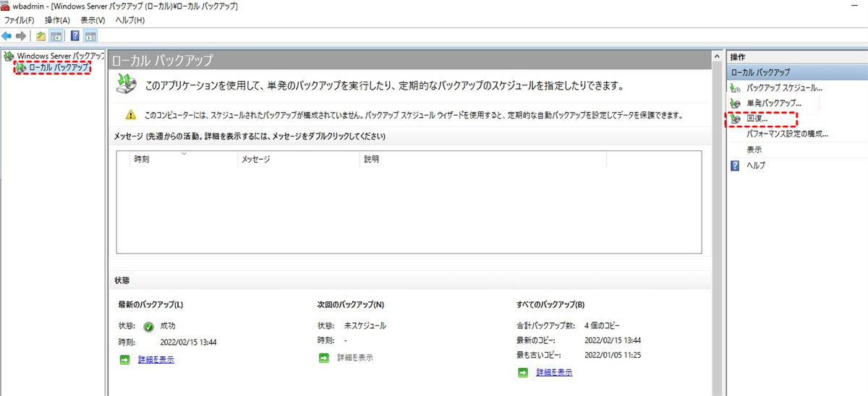Click the 2022/01/05 11:25 oldest copy value
The image size is (868, 396).
point(613,355)
